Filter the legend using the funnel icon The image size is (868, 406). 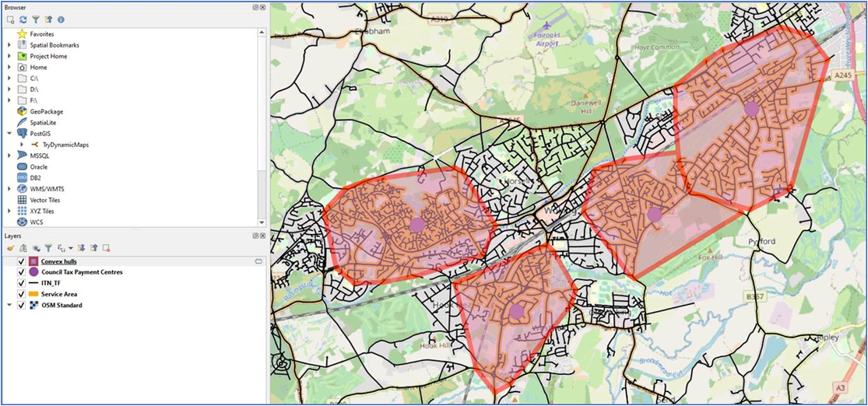pyautogui.click(x=47, y=247)
